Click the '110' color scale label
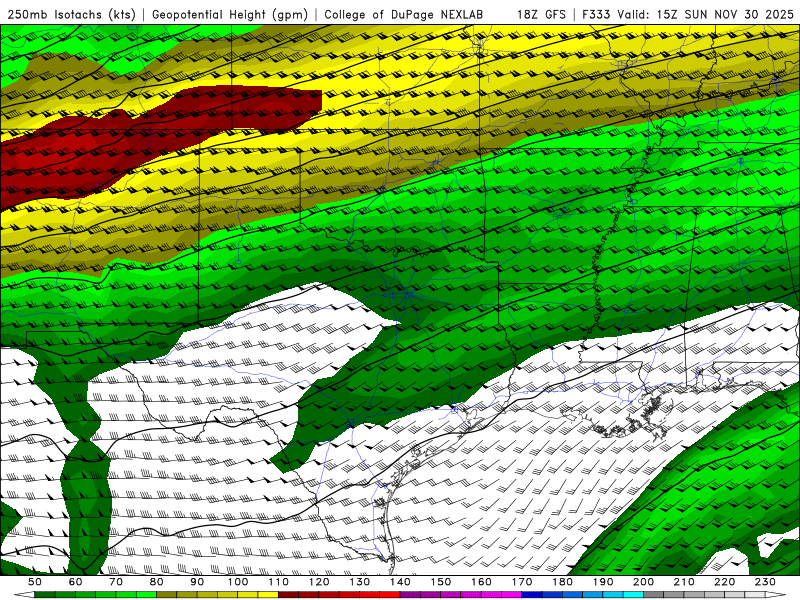This screenshot has width=800, height=600. click(x=278, y=582)
